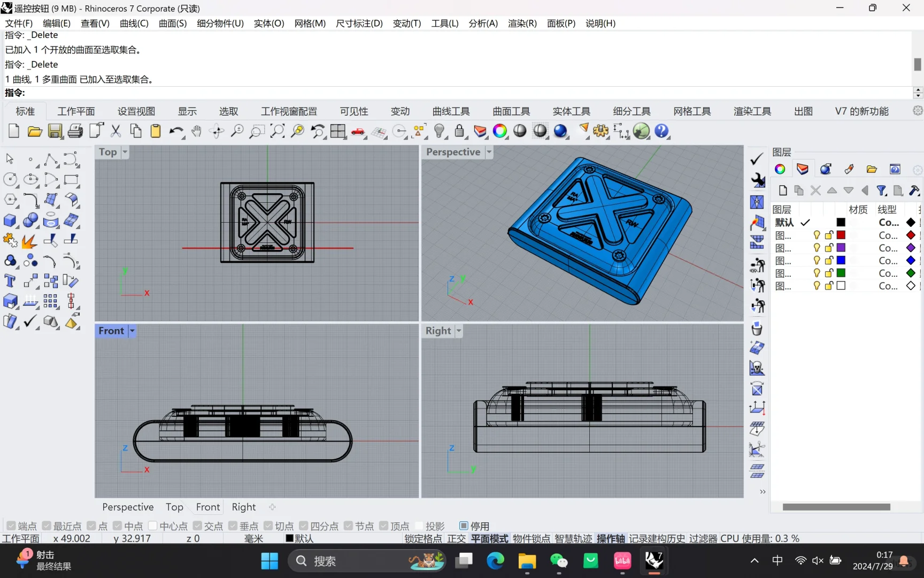Toggle 物件锁点 in the status bar

click(531, 538)
